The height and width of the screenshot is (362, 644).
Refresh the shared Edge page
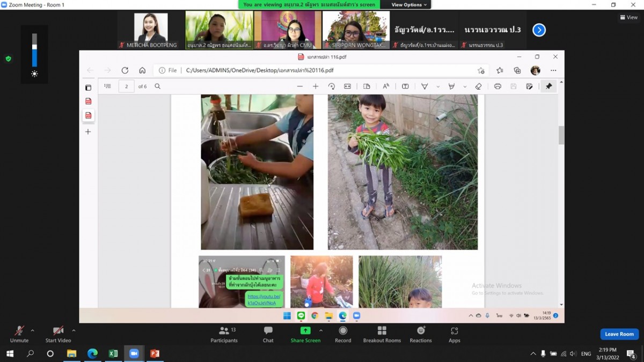[x=125, y=70]
